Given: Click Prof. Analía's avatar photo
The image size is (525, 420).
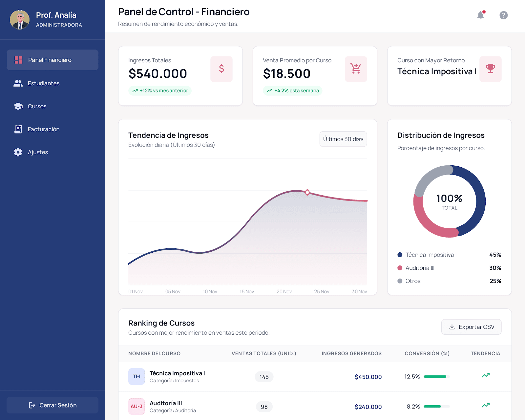Looking at the screenshot, I should click(x=20, y=20).
